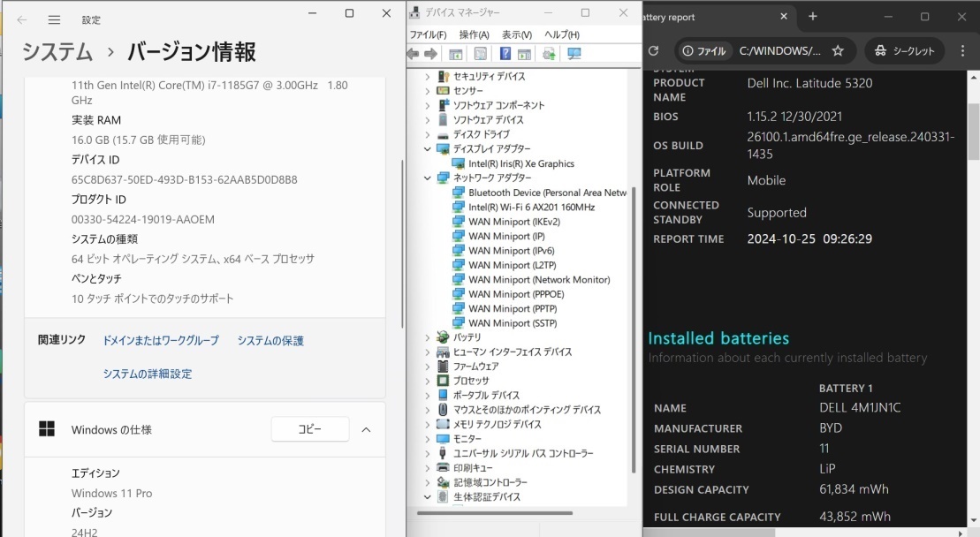Click the システム breadcrumb in Settings
980x537 pixels.
pos(57,51)
